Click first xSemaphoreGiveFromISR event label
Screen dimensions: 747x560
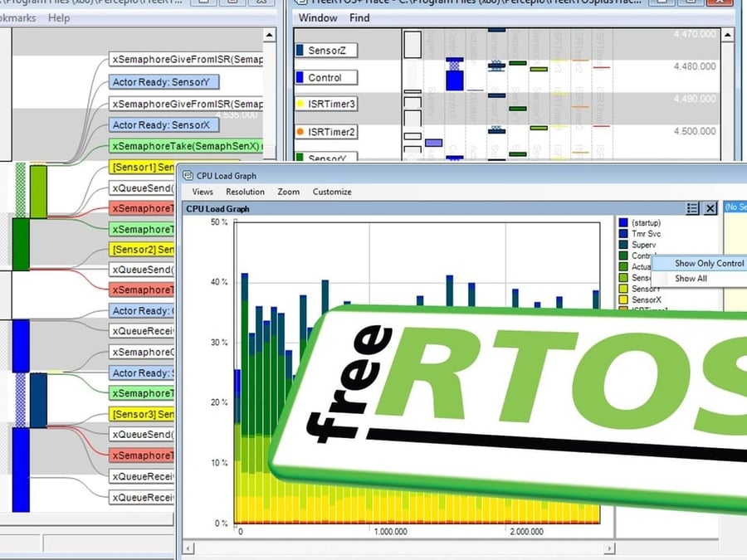tap(186, 60)
